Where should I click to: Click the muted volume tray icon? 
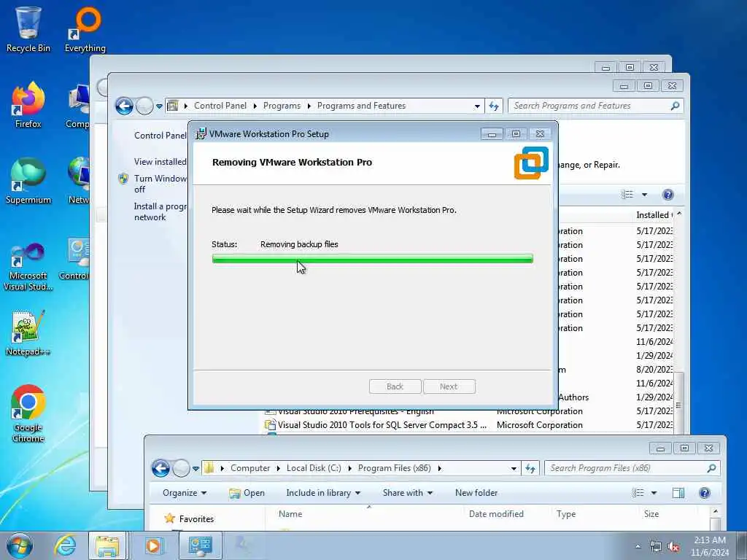[673, 547]
